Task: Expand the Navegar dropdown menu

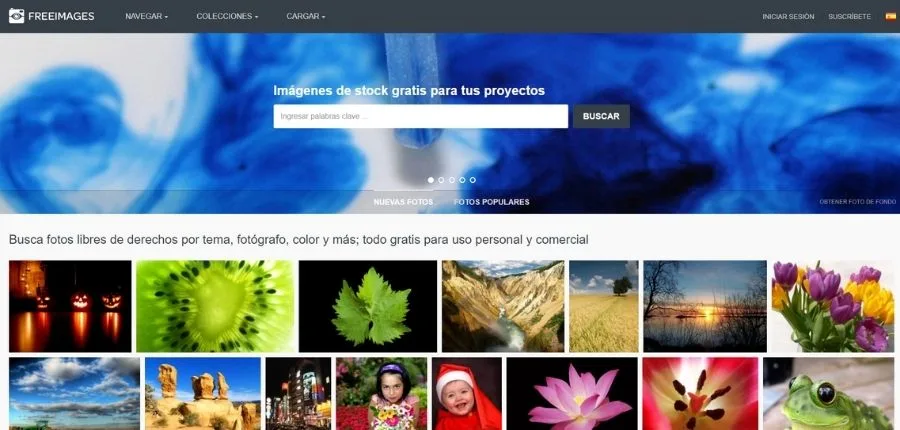Action: coord(146,17)
